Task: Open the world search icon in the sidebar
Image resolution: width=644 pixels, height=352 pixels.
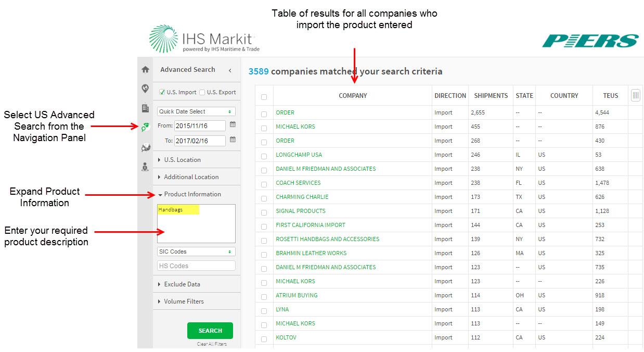Action: (145, 148)
